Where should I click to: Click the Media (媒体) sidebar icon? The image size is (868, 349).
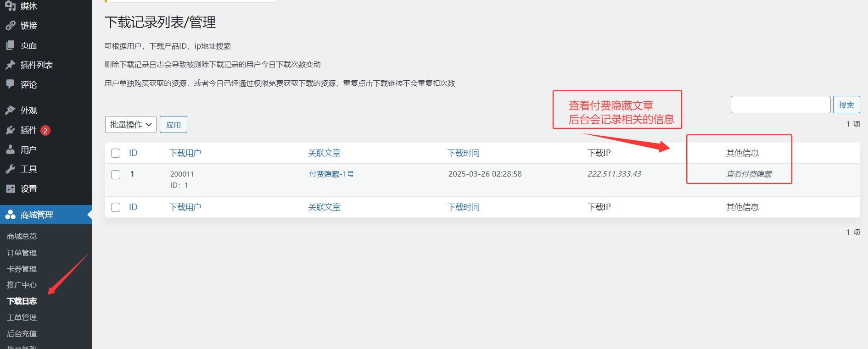click(10, 6)
